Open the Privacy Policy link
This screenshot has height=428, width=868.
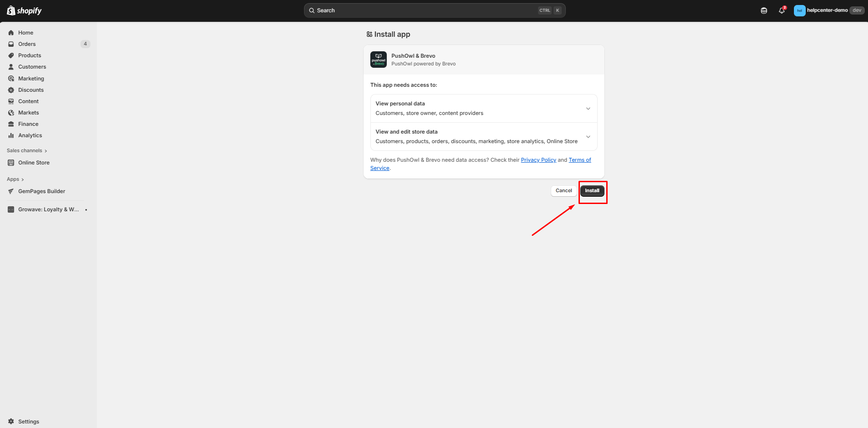click(x=538, y=160)
